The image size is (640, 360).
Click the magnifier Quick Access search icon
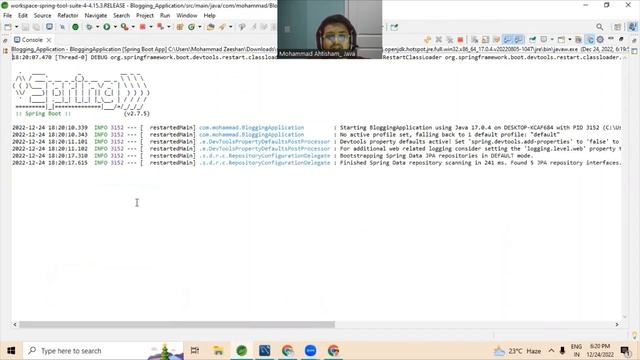click(x=600, y=27)
